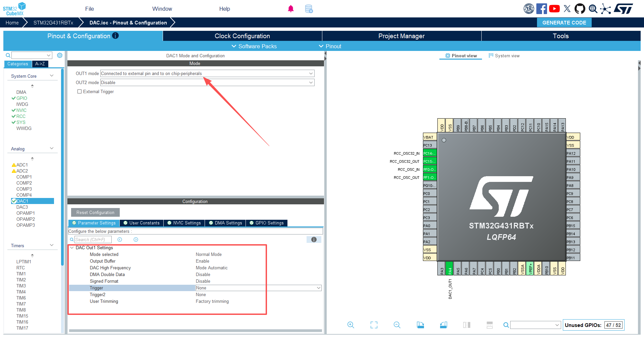
Task: Click the parameter search input field
Action: 93,240
